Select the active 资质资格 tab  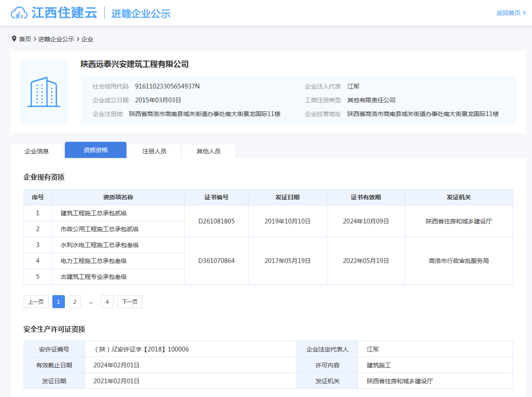point(95,150)
